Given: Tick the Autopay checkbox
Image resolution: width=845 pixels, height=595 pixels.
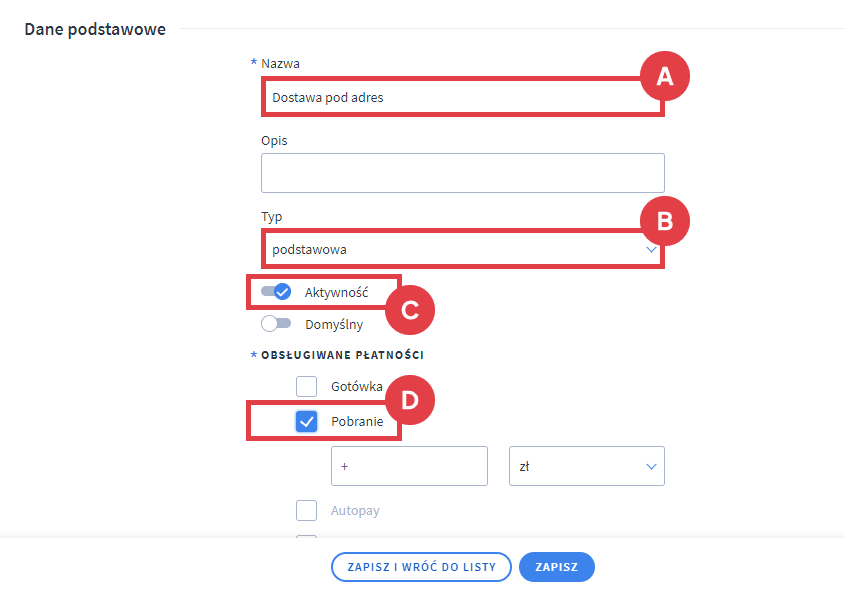Looking at the screenshot, I should (x=306, y=511).
